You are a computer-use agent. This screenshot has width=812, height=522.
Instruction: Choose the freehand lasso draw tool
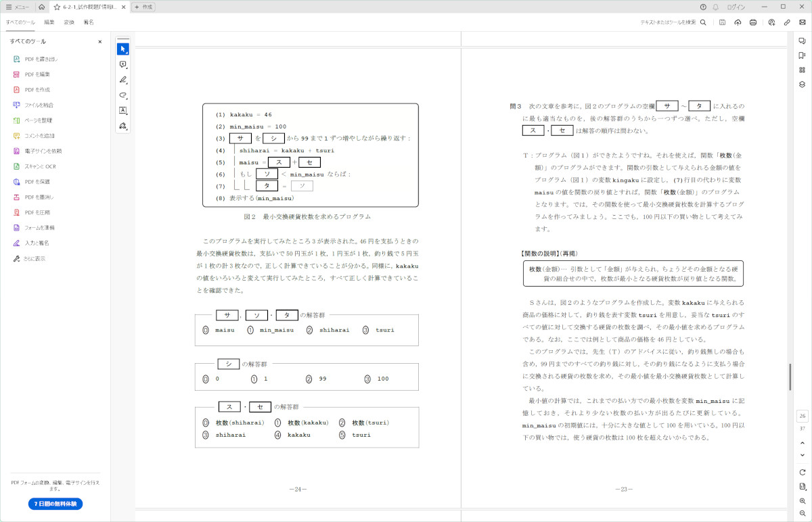click(122, 95)
